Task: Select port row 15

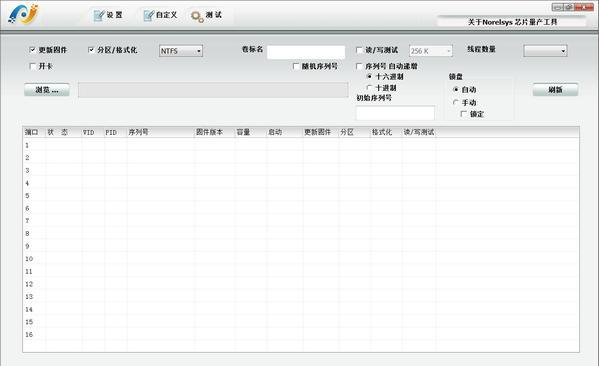Action: [301, 322]
